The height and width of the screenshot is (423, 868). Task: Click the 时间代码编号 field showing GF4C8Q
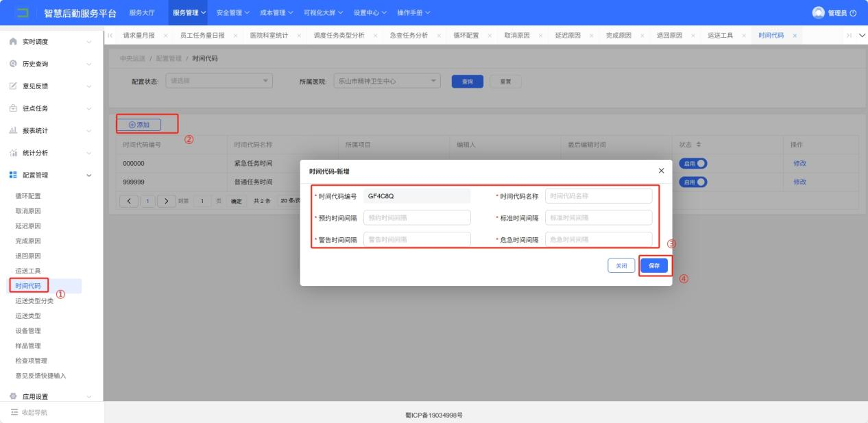click(x=417, y=196)
